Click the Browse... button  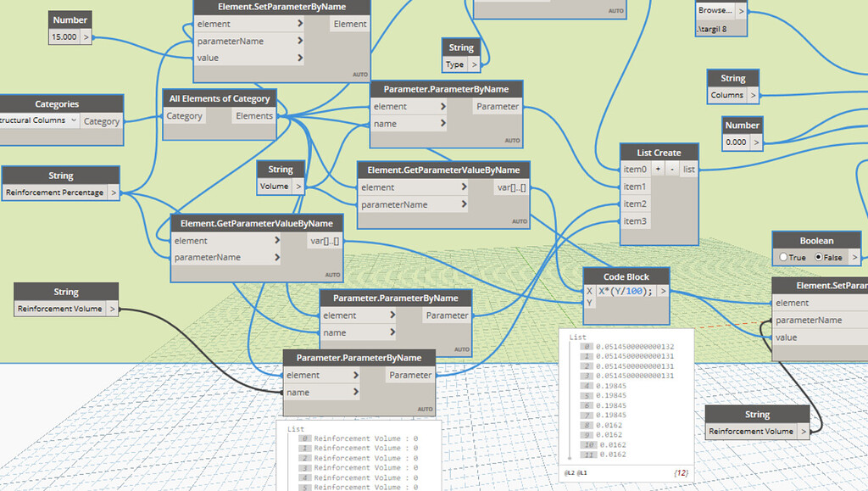(x=715, y=10)
